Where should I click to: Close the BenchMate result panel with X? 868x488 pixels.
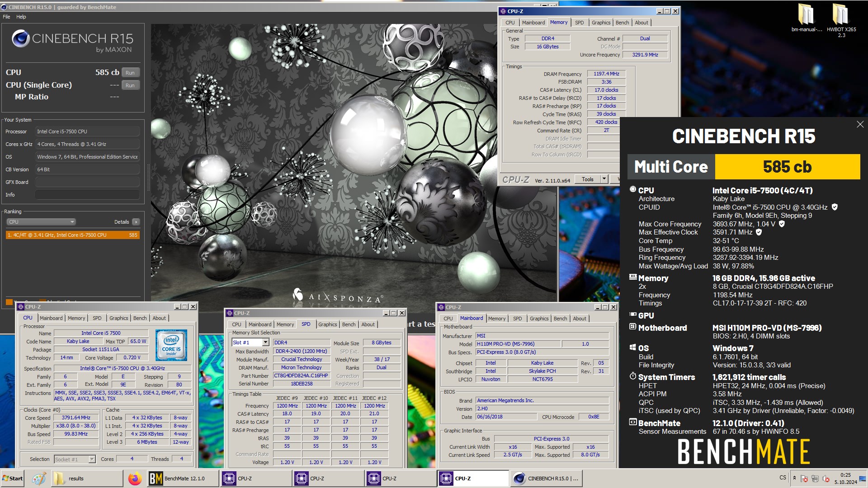[x=860, y=124]
